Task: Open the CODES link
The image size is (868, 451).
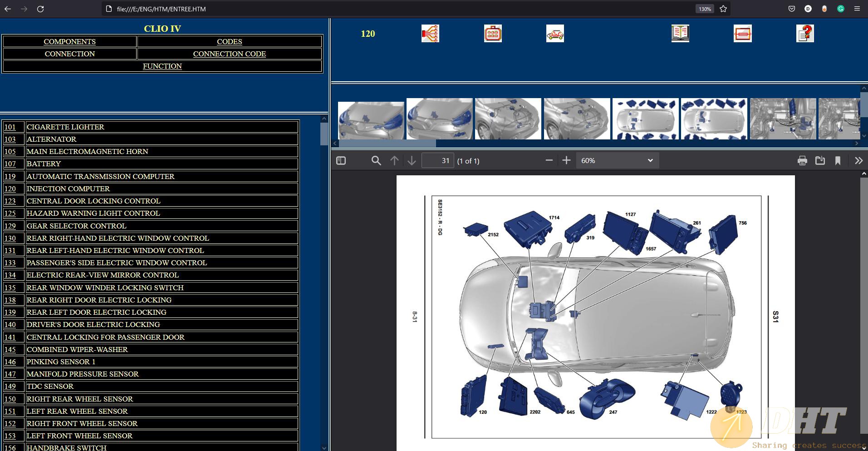Action: [x=229, y=41]
